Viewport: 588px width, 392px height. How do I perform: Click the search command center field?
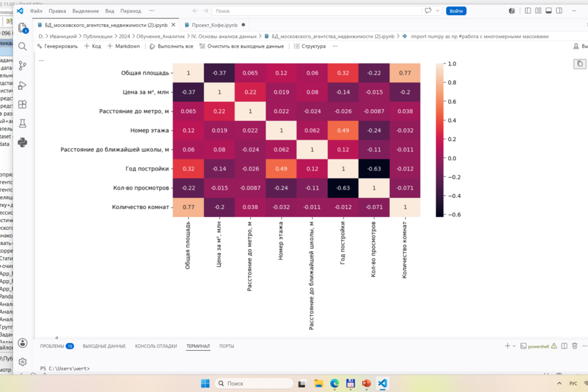(317, 11)
